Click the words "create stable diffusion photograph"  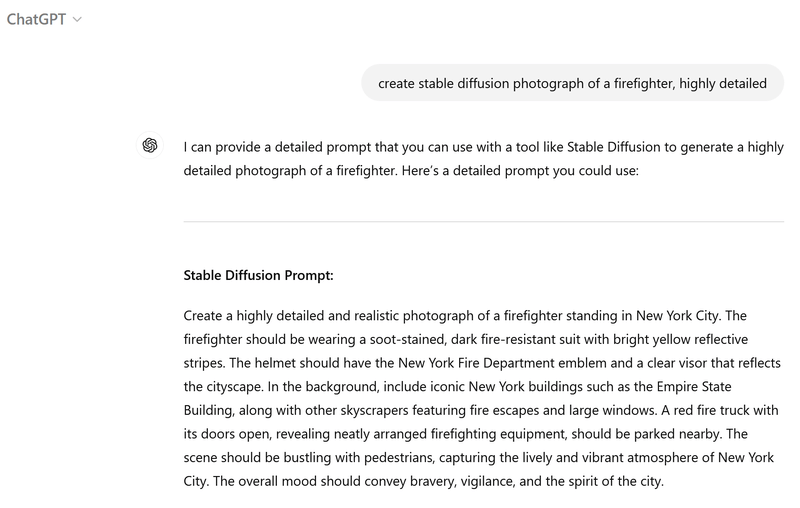click(x=480, y=84)
